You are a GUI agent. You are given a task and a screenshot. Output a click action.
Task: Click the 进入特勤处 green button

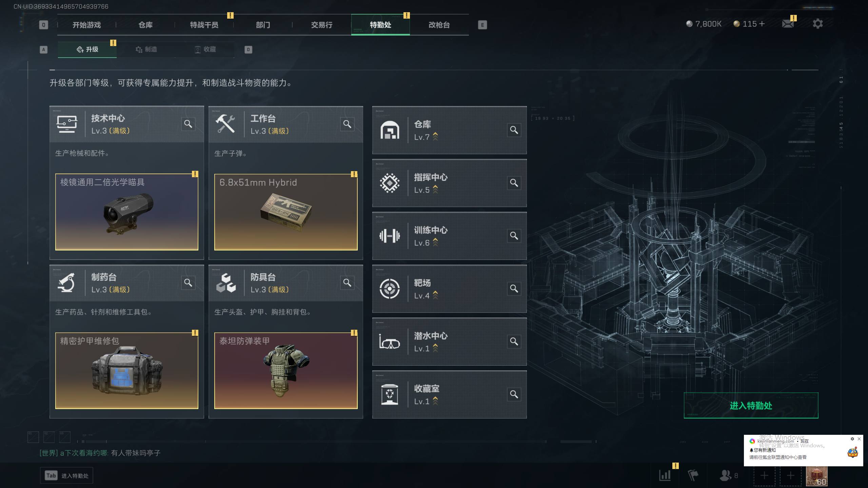tap(751, 405)
